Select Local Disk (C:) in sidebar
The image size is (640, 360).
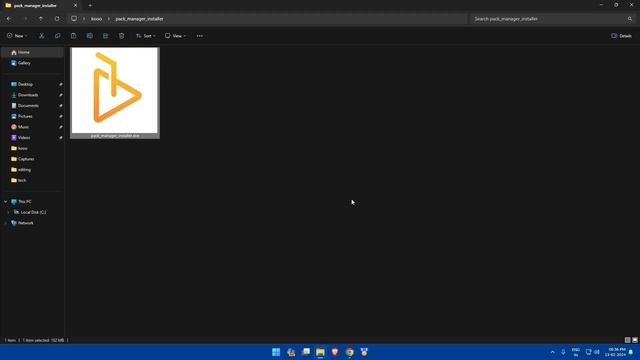33,212
